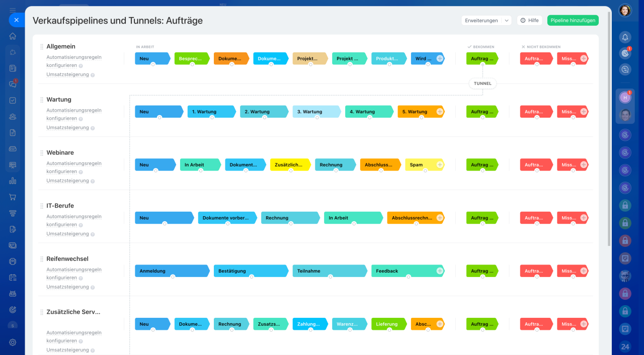Open the notification bell in the right sidebar
This screenshot has width=644, height=355.
[x=625, y=37]
